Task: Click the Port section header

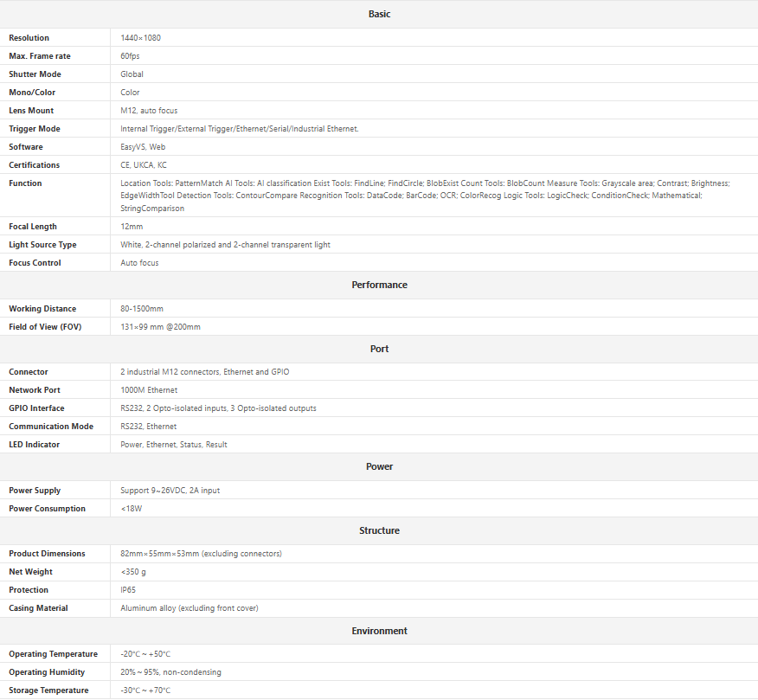Action: [379, 349]
